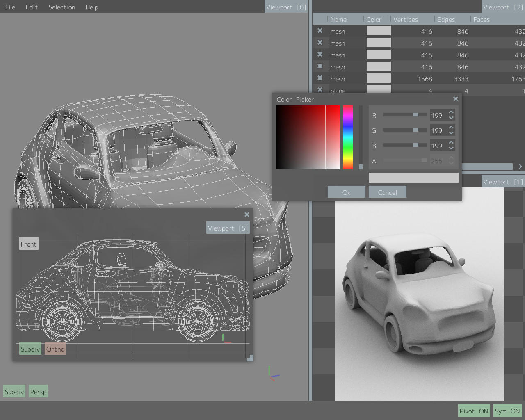
Task: Open the Front view selector in Viewport [5]
Action: click(29, 244)
